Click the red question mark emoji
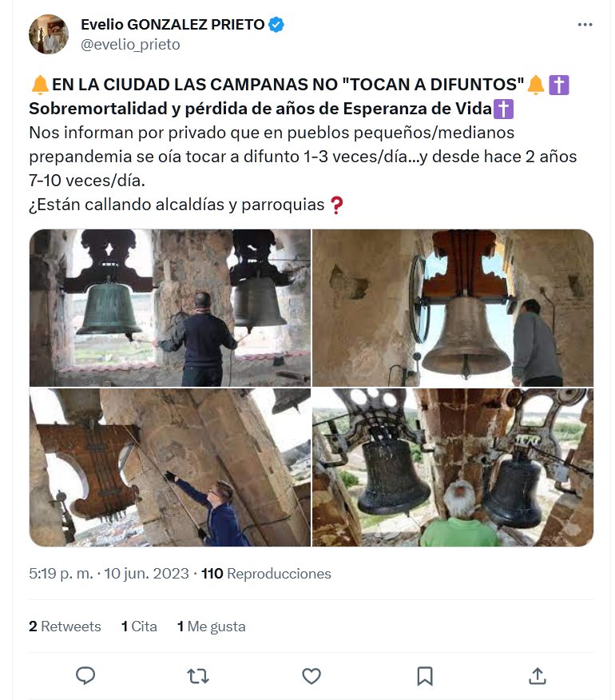Screen dimensions: 615x700 (336, 205)
